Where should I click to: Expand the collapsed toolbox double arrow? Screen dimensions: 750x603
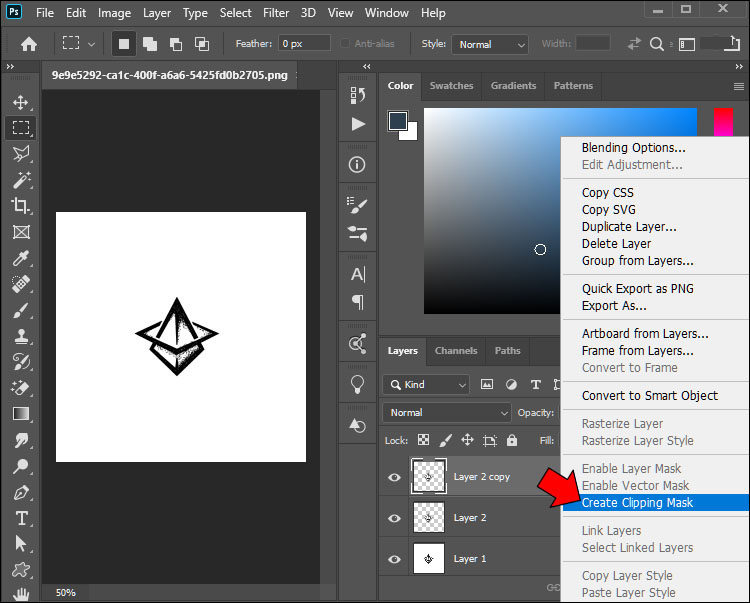click(x=10, y=66)
